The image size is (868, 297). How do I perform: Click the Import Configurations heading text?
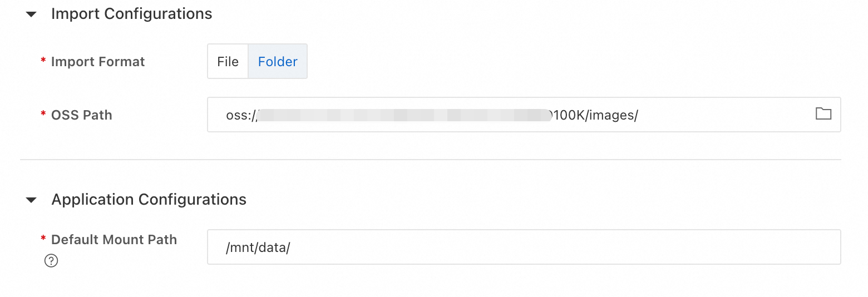131,14
